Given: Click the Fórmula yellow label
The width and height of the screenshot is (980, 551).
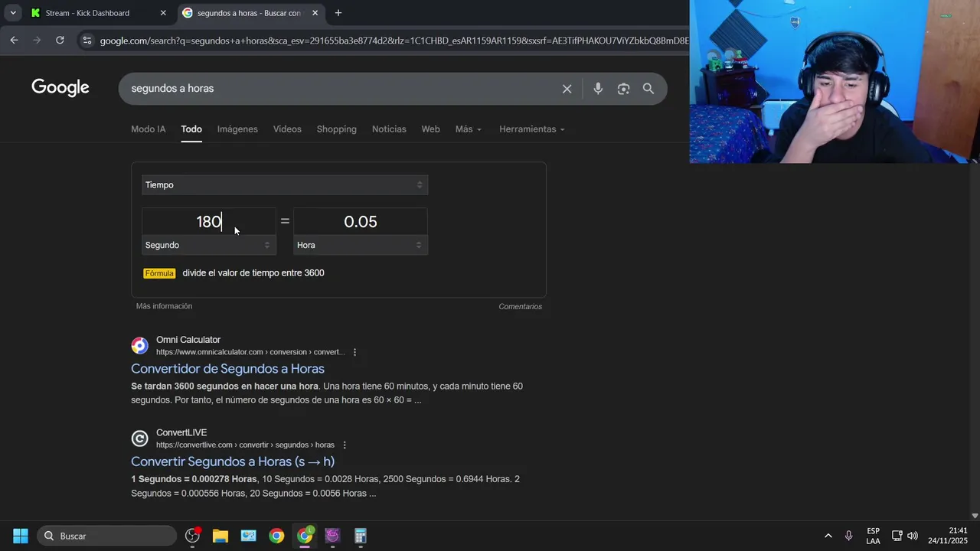Looking at the screenshot, I should 159,273.
